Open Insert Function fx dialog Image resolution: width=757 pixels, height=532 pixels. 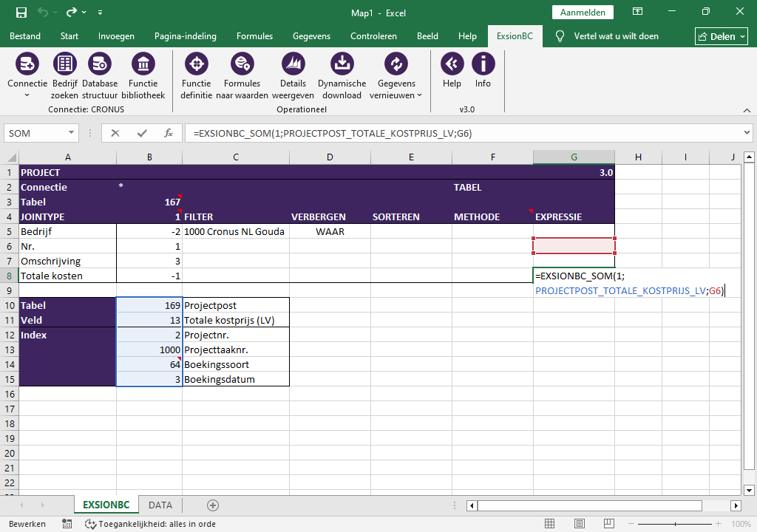click(x=168, y=133)
